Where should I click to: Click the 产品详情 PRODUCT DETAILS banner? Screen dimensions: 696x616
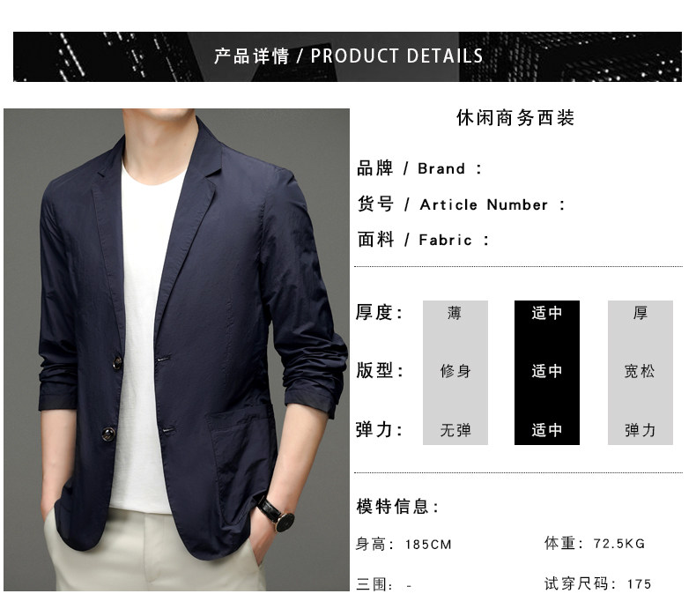pyautogui.click(x=347, y=56)
